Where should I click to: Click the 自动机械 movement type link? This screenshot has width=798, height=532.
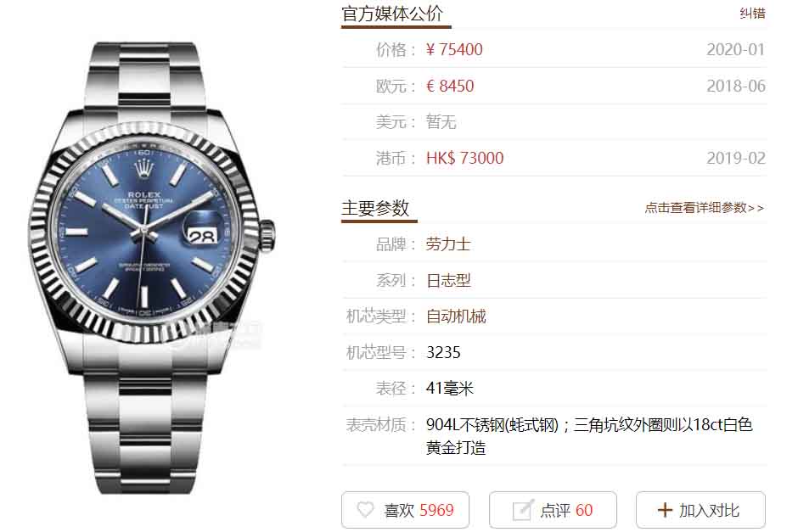pyautogui.click(x=456, y=316)
